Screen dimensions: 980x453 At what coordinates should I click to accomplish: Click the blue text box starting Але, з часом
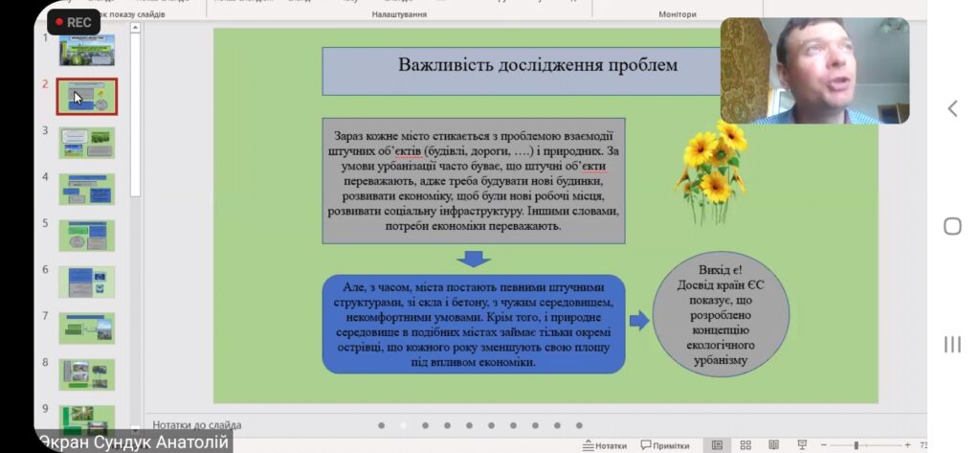tap(474, 324)
